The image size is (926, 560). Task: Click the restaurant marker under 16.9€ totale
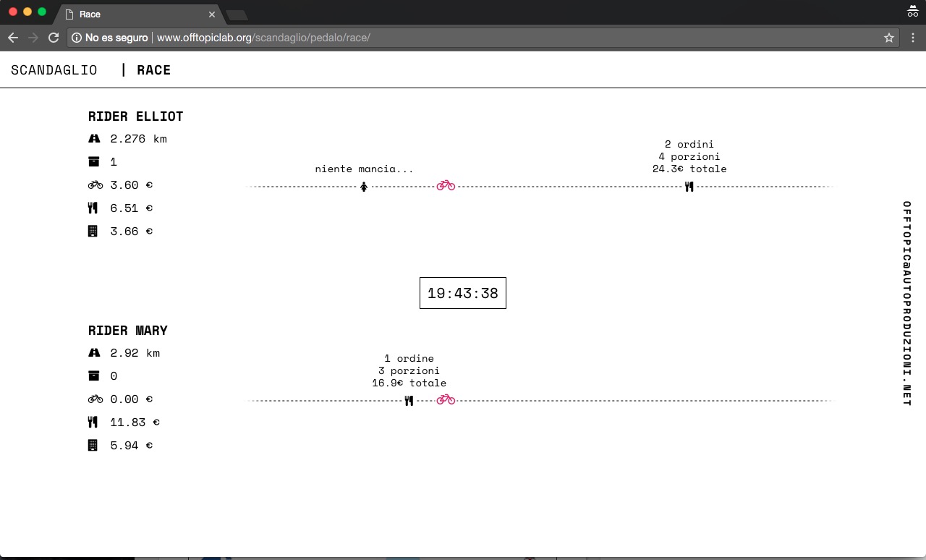coord(409,401)
